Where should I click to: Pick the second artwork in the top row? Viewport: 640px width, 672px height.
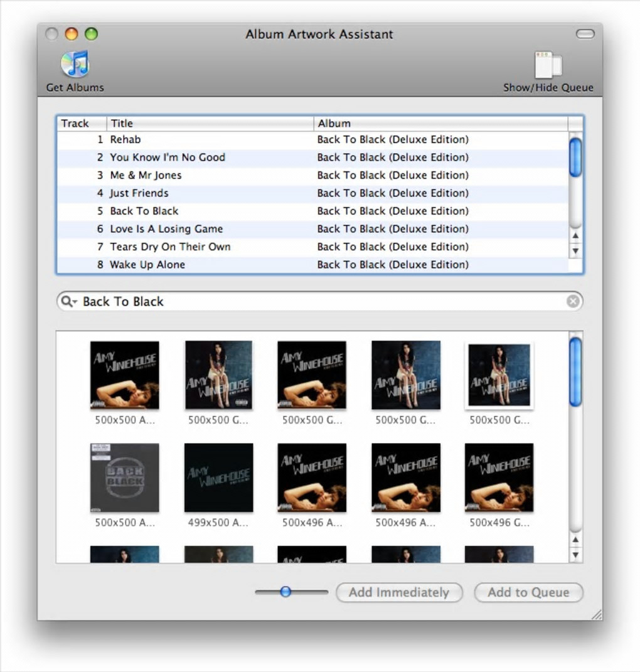pyautogui.click(x=218, y=375)
